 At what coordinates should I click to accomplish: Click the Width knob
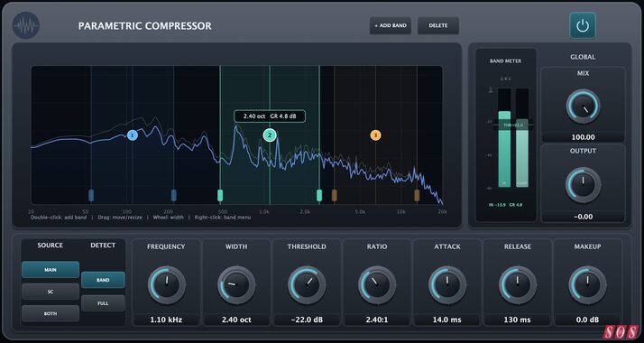[236, 285]
